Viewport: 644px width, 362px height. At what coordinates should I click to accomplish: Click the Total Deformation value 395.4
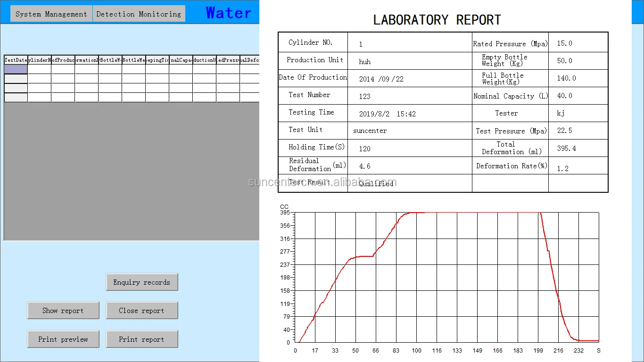click(566, 148)
